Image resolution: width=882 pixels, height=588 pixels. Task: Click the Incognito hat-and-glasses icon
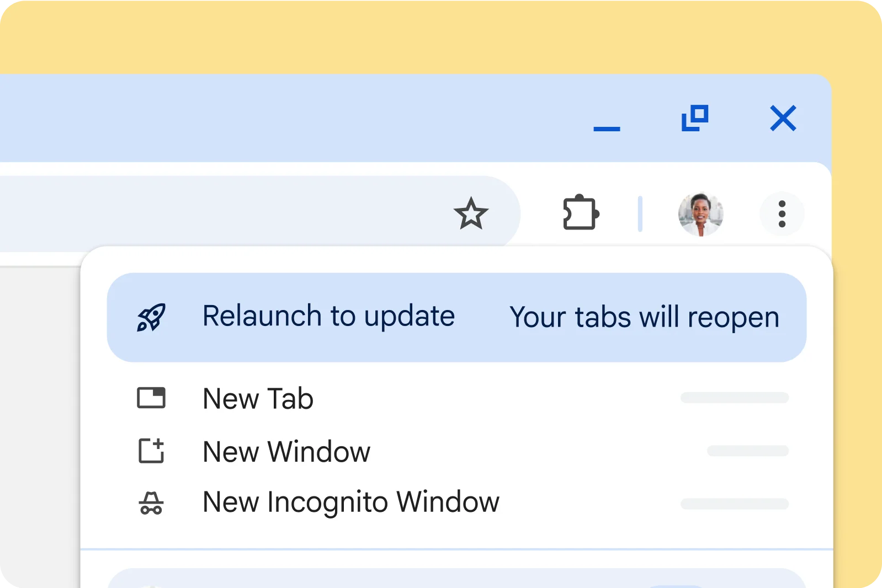pos(151,503)
